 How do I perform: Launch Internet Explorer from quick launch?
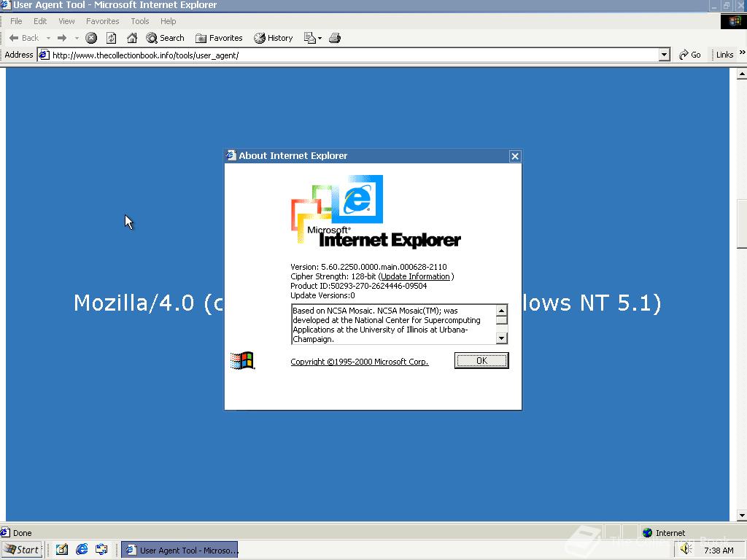coord(82,550)
